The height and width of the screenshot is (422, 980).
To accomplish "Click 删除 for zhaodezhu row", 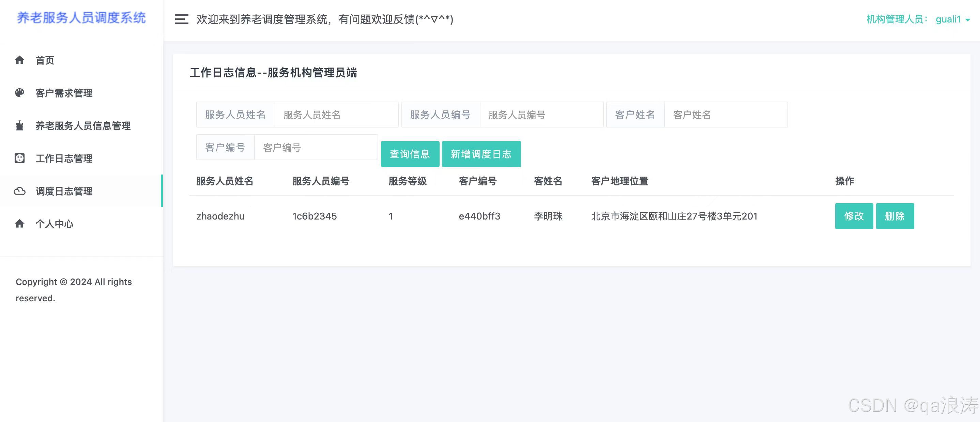I will click(894, 216).
